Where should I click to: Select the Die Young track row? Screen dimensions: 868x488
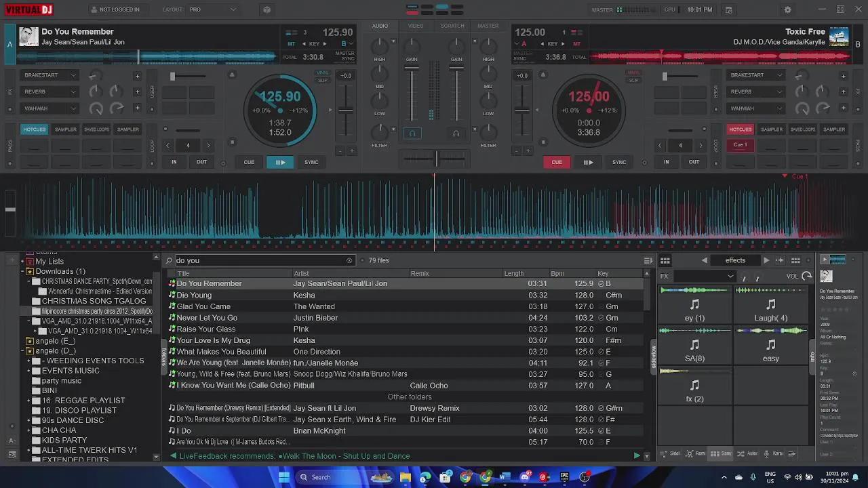[406, 295]
